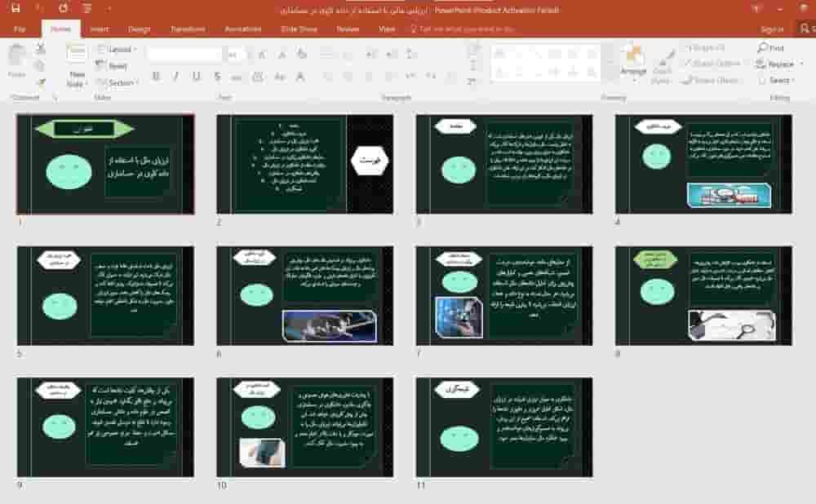The width and height of the screenshot is (816, 504).
Task: Open the Transitions tab
Action: pyautogui.click(x=188, y=29)
